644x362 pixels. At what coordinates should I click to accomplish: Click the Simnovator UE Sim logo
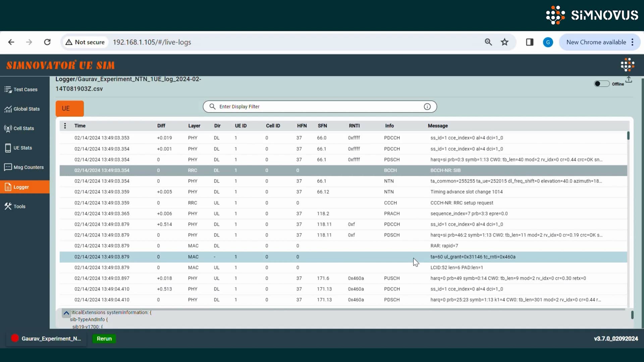pyautogui.click(x=60, y=64)
